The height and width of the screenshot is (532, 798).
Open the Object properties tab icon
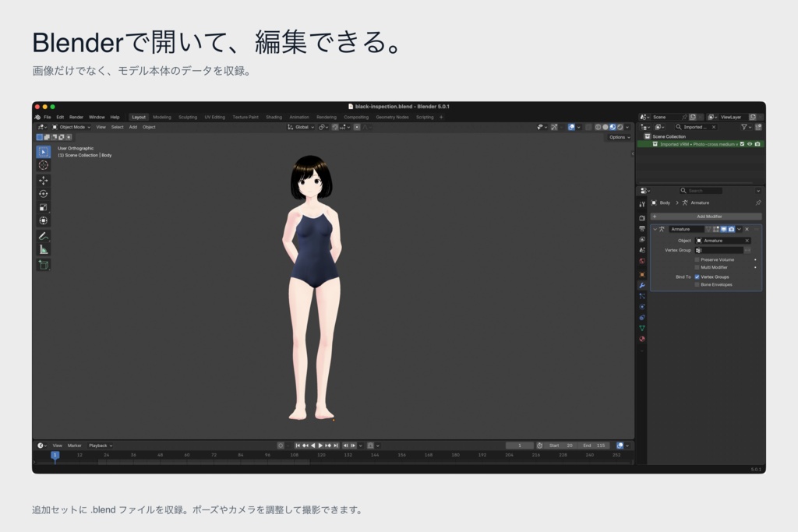pyautogui.click(x=642, y=274)
